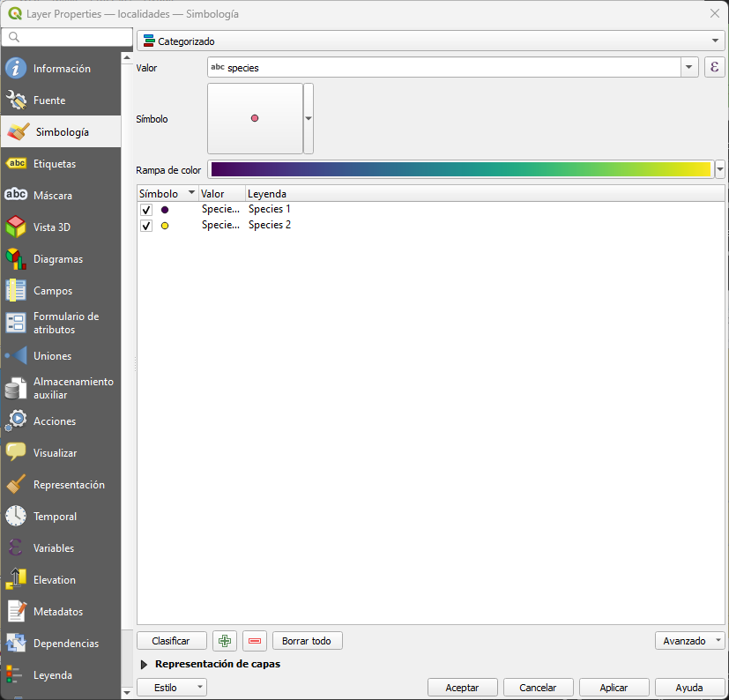
Task: Click the sidebar scroll up arrow
Action: pos(127,57)
